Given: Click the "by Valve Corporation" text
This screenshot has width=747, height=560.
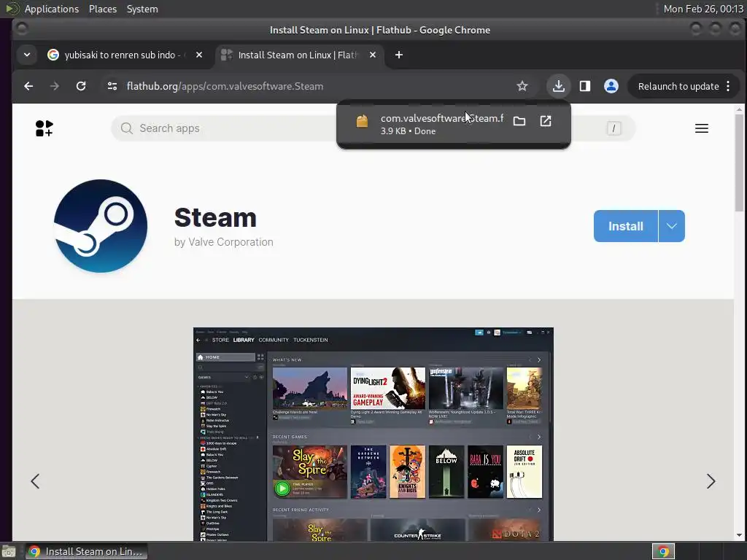Looking at the screenshot, I should [223, 242].
